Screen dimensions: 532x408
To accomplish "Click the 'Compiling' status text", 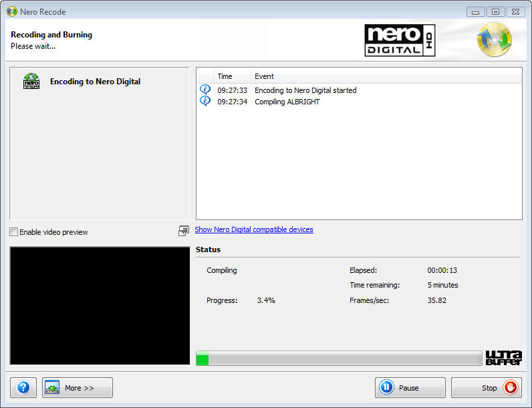I will [x=221, y=270].
